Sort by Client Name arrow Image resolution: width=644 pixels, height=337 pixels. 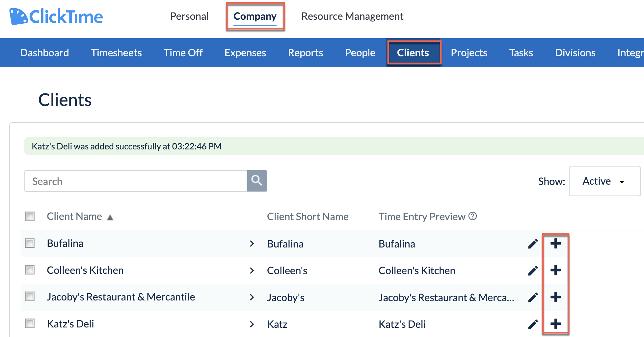110,218
